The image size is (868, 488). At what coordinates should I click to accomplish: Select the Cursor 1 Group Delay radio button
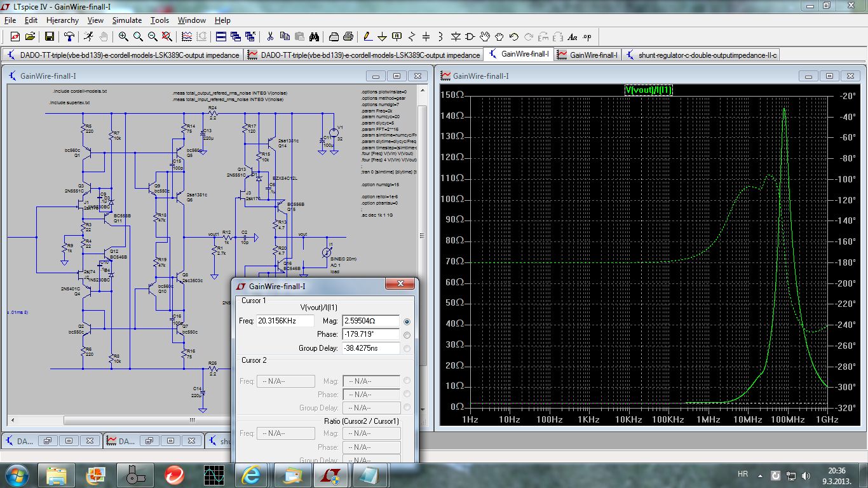407,348
